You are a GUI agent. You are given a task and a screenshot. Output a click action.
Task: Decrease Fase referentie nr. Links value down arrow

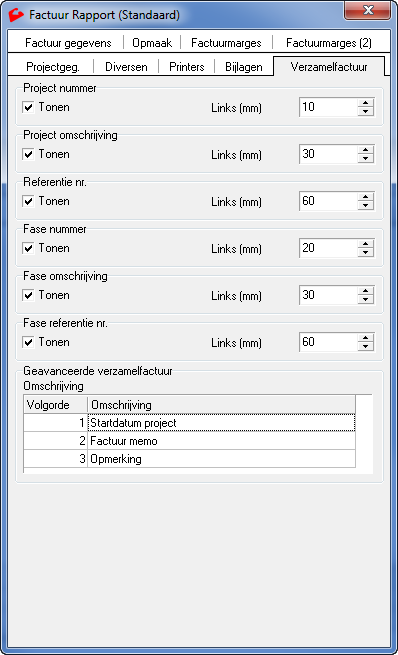click(x=365, y=347)
